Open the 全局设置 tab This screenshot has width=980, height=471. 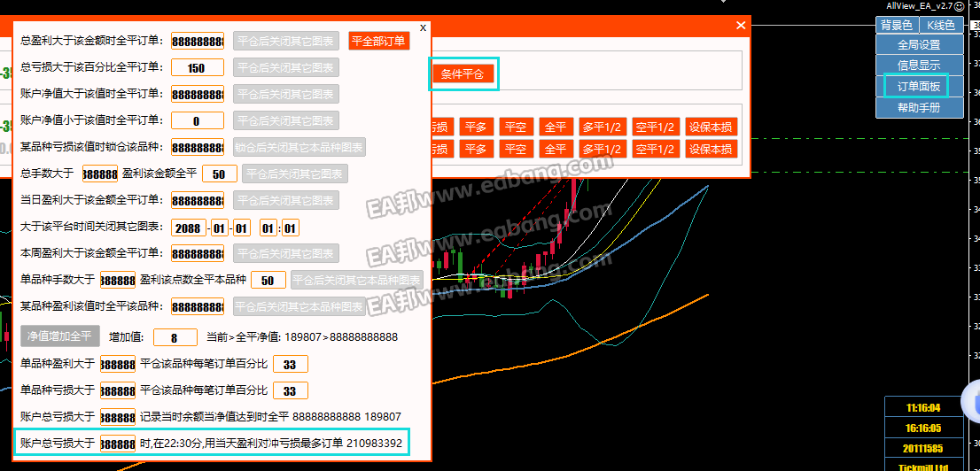(918, 44)
